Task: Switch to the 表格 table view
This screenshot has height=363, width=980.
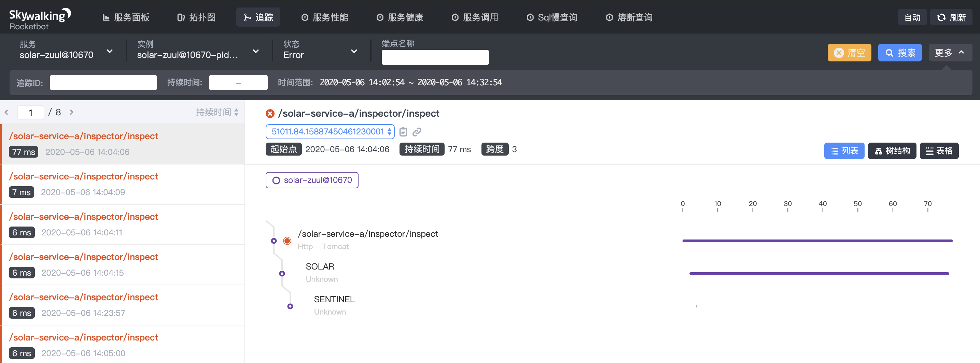Action: point(939,150)
